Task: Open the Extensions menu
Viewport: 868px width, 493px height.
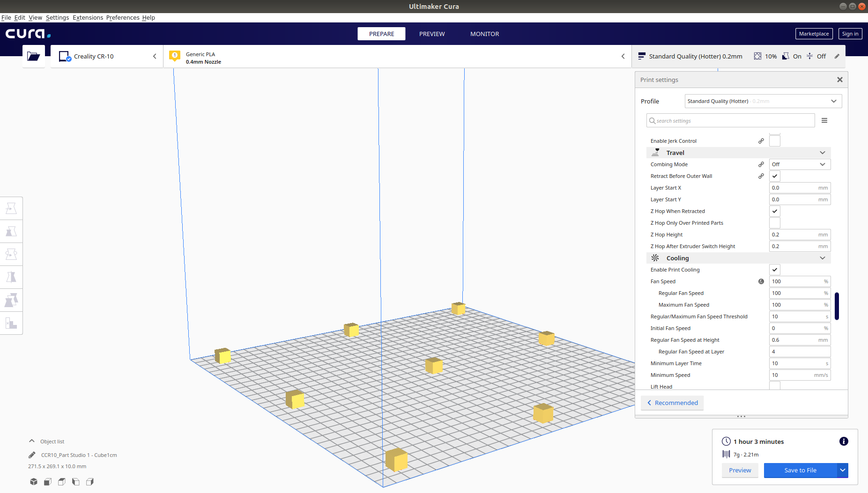Action: (88, 18)
